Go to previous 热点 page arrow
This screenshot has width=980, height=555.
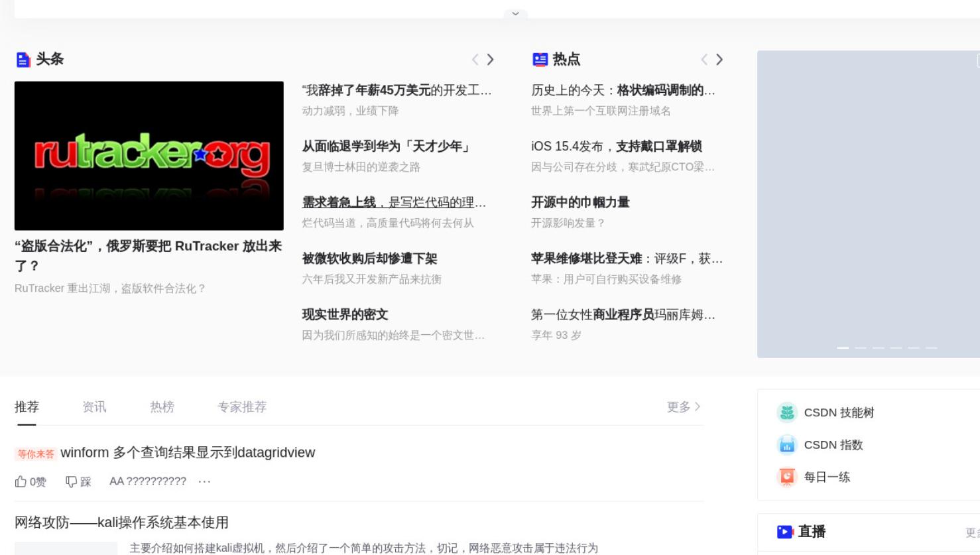point(704,60)
